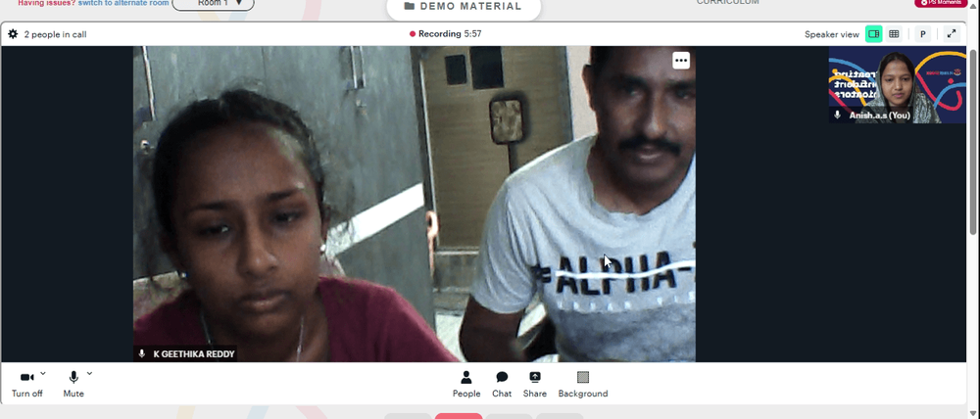Expand camera options chevron
Screen dimensions: 980x419
pyautogui.click(x=43, y=373)
